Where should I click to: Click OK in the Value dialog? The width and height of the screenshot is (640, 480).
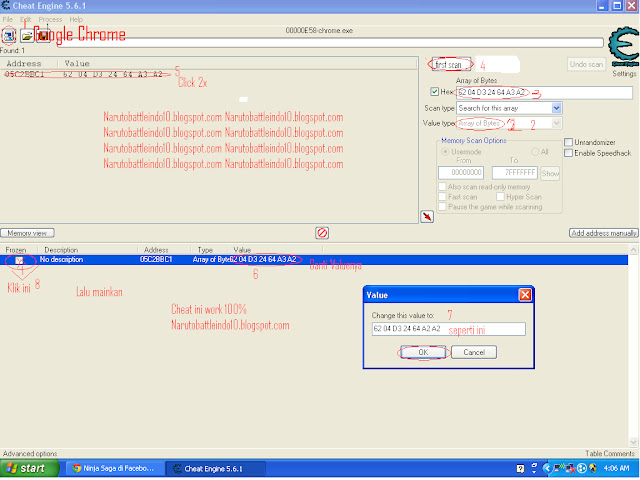tap(423, 352)
